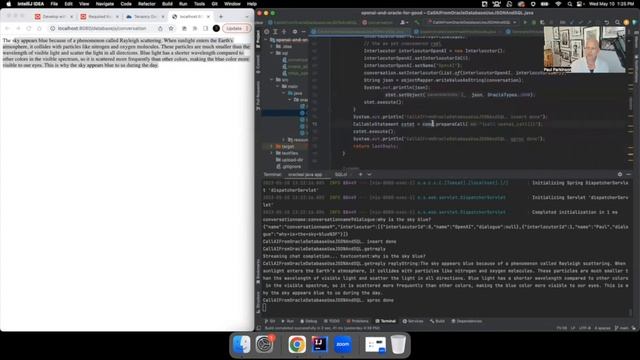Click the IntelliJ Debug toolbar icon

[x=534, y=22]
